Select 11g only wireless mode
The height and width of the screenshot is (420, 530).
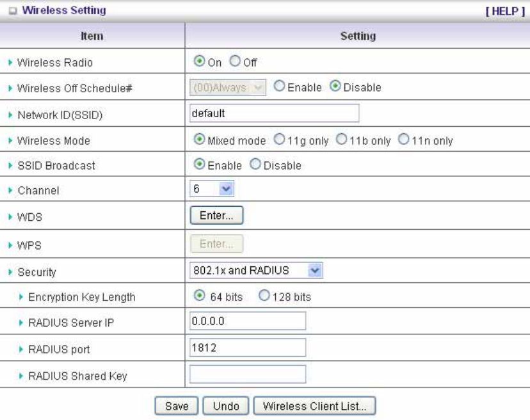pyautogui.click(x=279, y=139)
